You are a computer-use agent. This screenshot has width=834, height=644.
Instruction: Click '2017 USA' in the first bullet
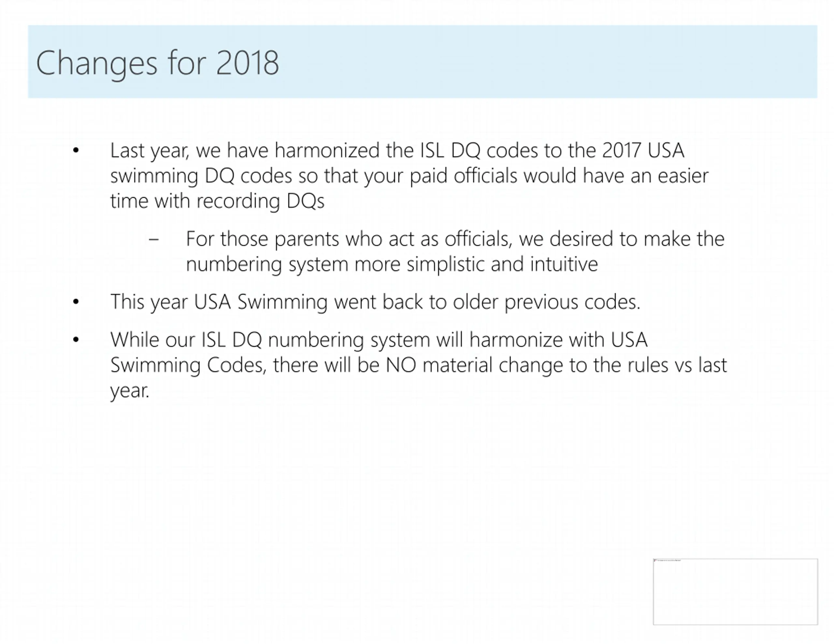click(643, 150)
